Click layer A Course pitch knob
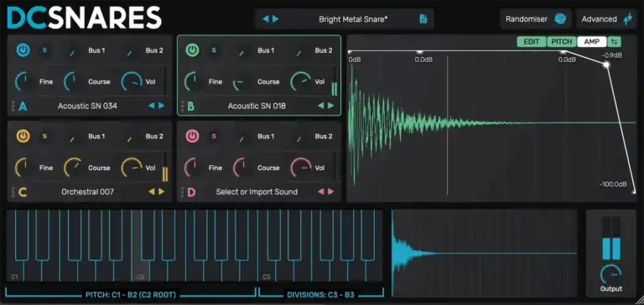644x305 pixels. (x=74, y=81)
